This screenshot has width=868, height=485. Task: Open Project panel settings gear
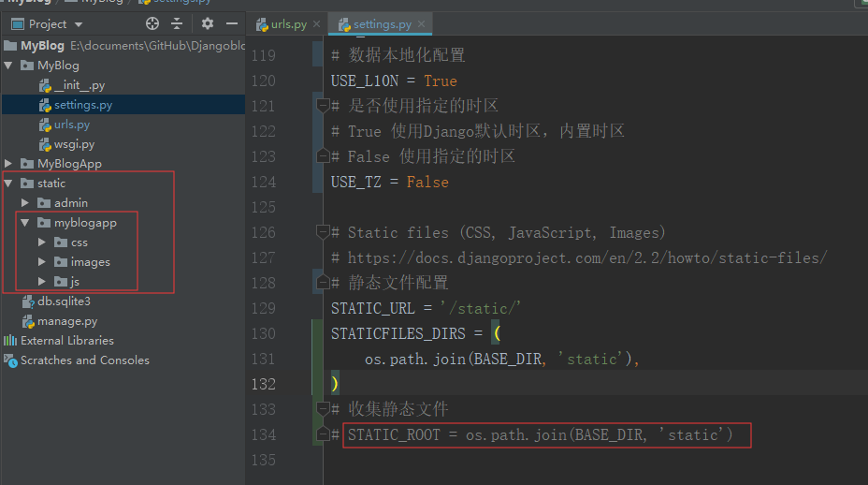coord(208,23)
